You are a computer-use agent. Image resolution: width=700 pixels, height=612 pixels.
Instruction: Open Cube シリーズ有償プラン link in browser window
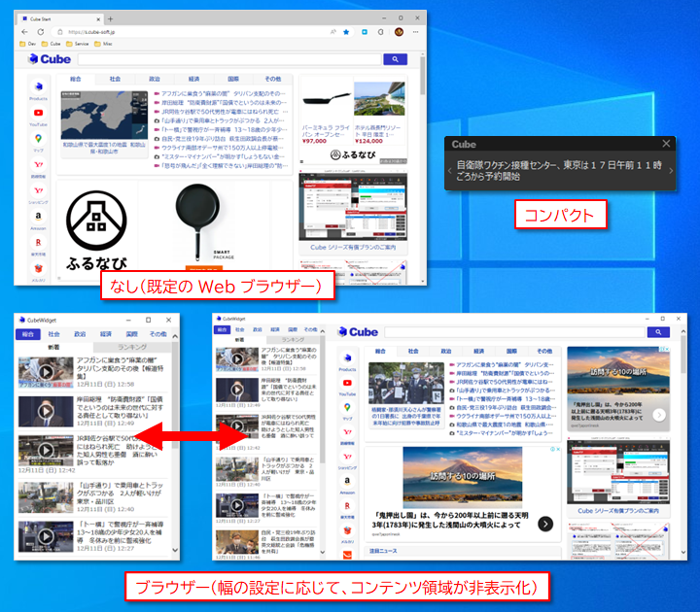[353, 247]
